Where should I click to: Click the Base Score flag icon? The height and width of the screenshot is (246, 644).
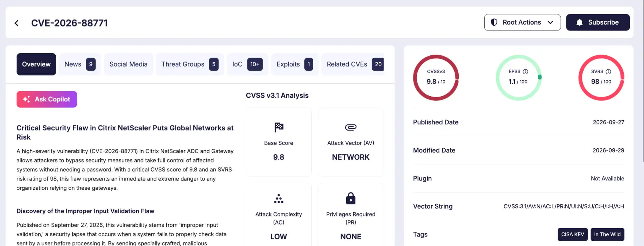point(279,127)
